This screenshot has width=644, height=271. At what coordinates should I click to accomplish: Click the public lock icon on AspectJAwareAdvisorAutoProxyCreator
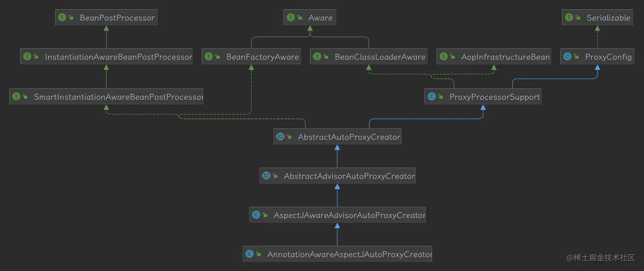coord(264,215)
